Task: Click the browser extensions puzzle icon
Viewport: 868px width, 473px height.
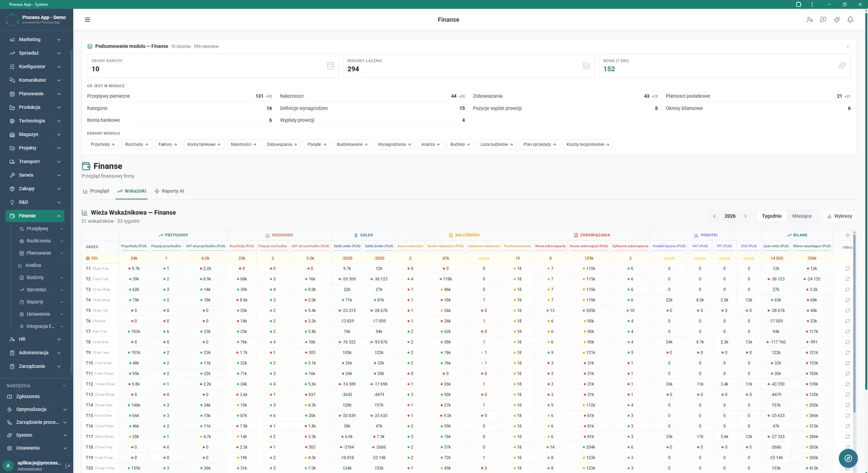Action: [799, 4]
